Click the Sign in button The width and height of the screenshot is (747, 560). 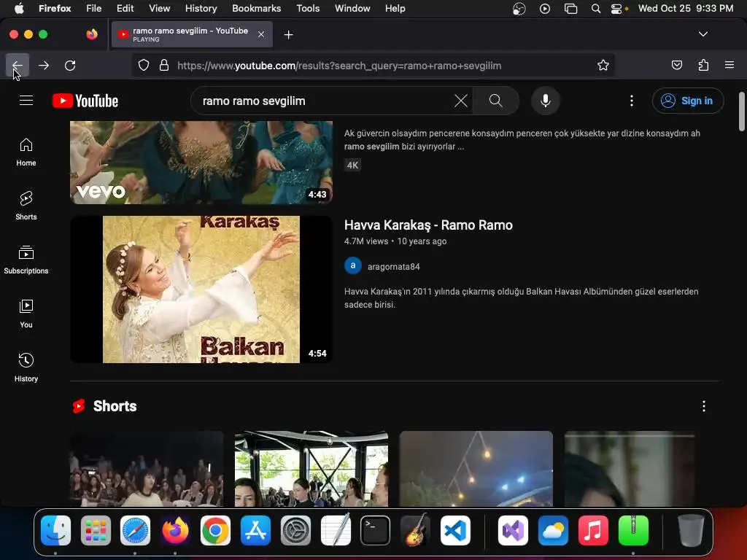688,101
